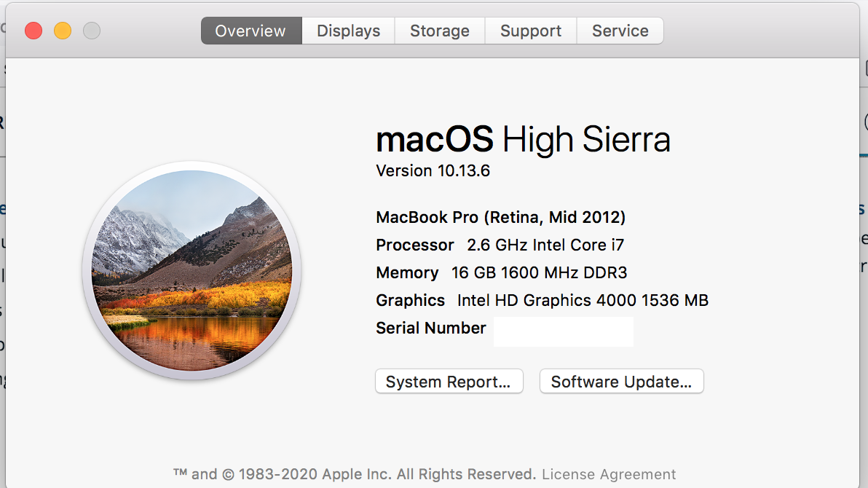The image size is (868, 488).
Task: Click the 16 GB 1600 MHz DDR3 memory value
Action: pos(539,272)
